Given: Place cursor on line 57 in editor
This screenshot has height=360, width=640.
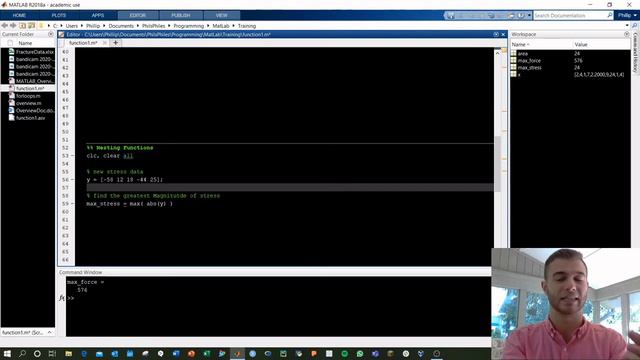Looking at the screenshot, I should pyautogui.click(x=290, y=188).
